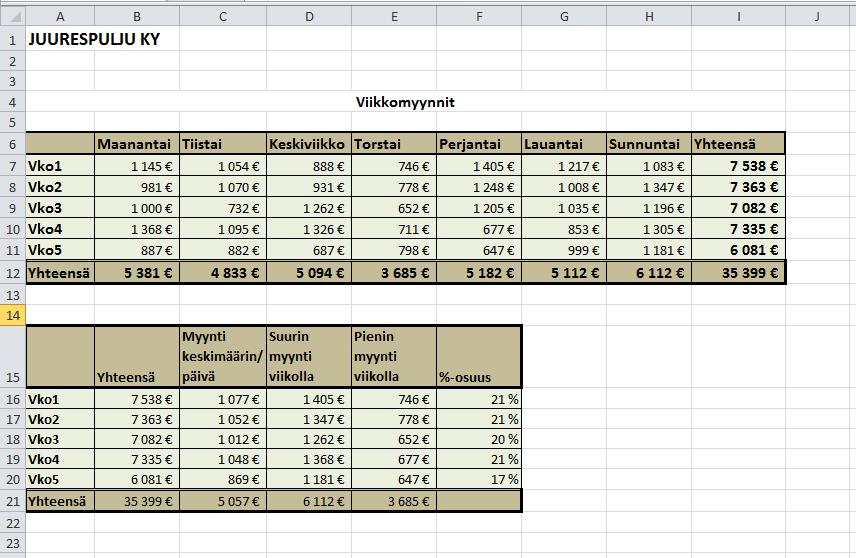Click the Vko1 label in row 7
Screen dimensions: 856x558
click(60, 165)
